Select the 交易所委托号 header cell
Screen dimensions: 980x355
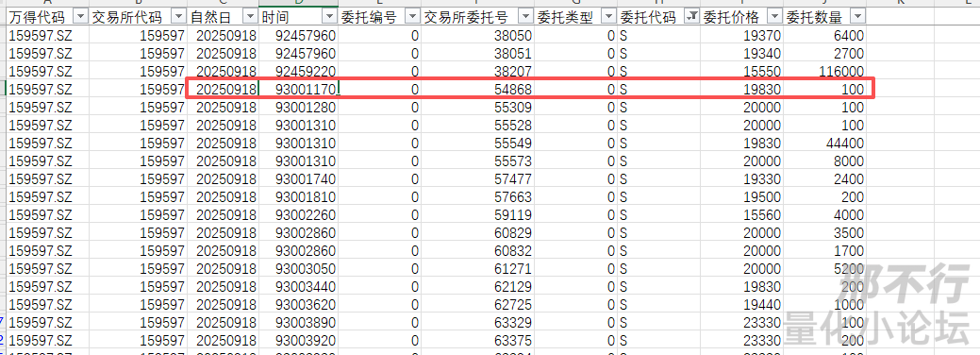click(x=477, y=17)
